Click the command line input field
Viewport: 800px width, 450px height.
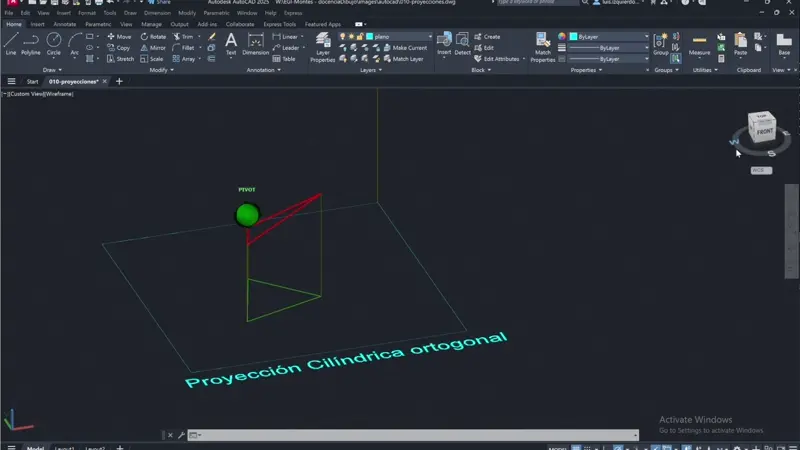(400, 435)
